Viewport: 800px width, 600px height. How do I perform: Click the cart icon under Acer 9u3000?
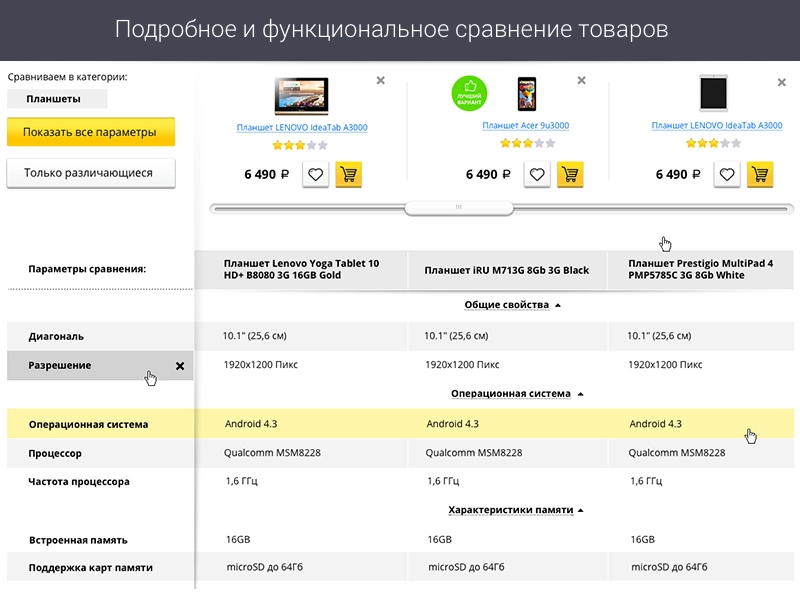[570, 174]
